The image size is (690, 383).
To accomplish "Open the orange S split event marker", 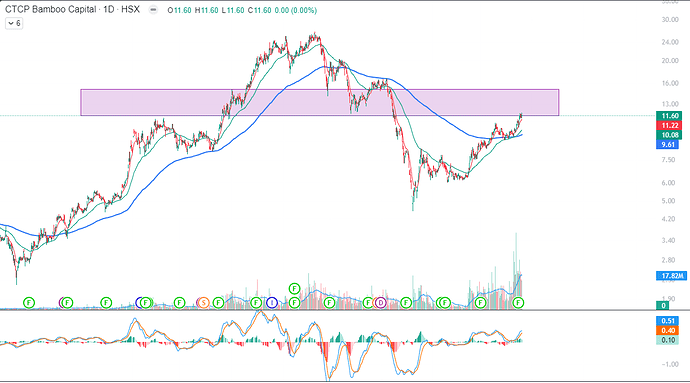I will click(x=203, y=302).
